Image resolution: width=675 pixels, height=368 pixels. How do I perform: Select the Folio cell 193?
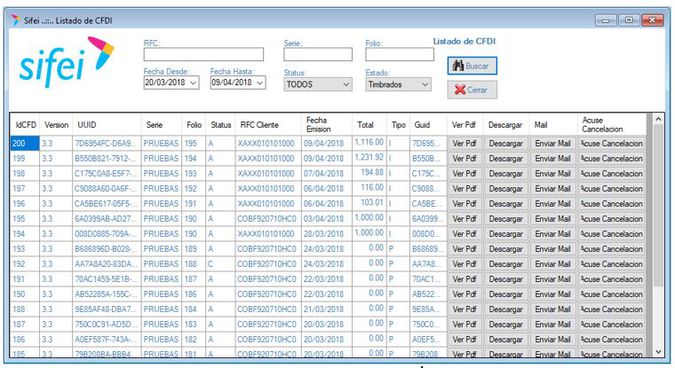[x=194, y=173]
